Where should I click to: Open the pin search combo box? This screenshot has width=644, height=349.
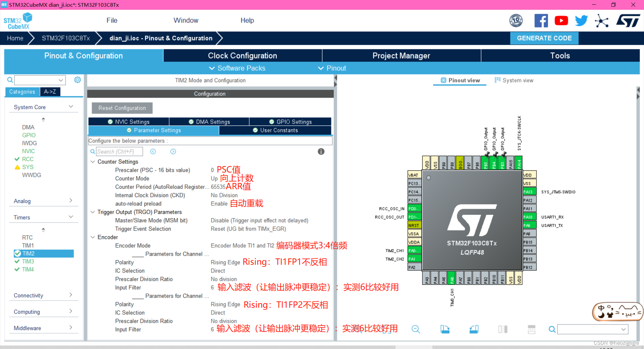593,329
